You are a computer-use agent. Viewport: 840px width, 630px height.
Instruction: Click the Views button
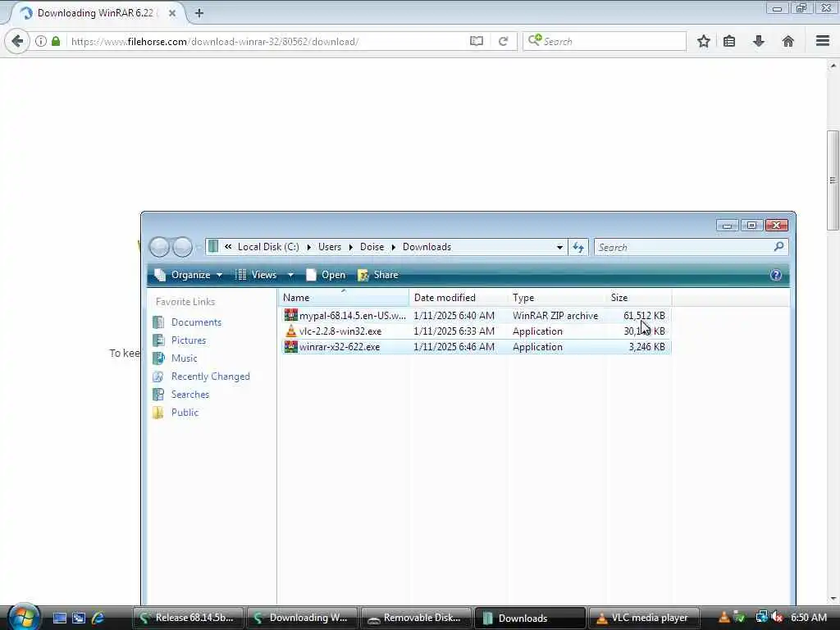tap(257, 275)
